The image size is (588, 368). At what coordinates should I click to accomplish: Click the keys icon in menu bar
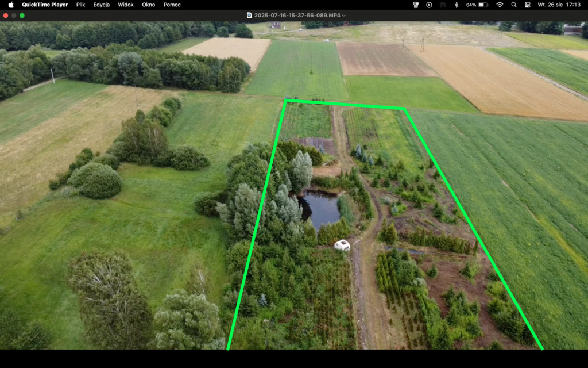point(416,5)
